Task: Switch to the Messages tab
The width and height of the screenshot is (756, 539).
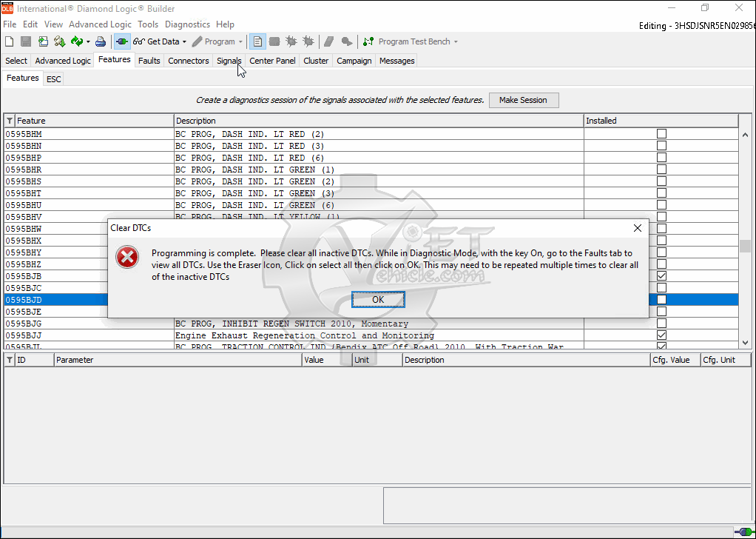Action: (x=396, y=61)
